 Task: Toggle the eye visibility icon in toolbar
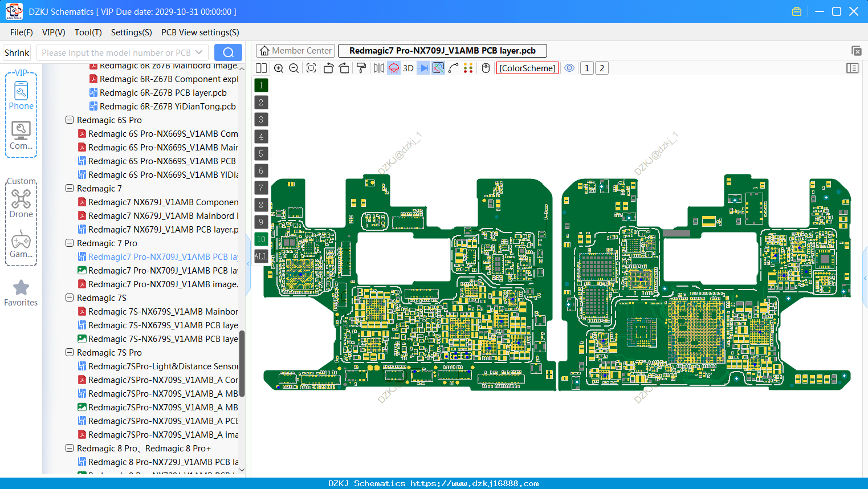point(569,68)
